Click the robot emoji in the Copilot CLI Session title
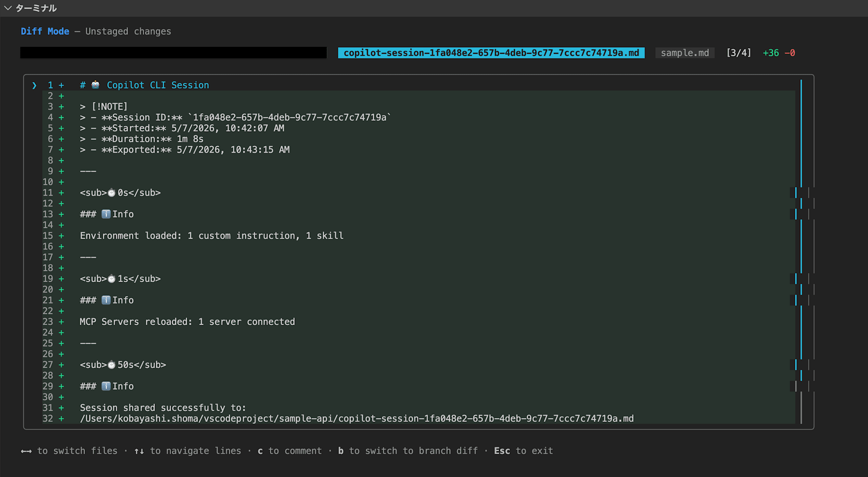This screenshot has width=868, height=477. [x=95, y=85]
